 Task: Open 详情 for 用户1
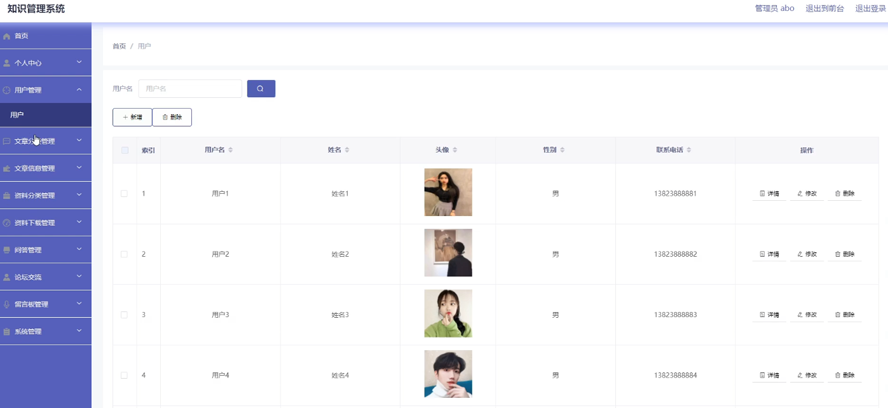click(x=769, y=194)
